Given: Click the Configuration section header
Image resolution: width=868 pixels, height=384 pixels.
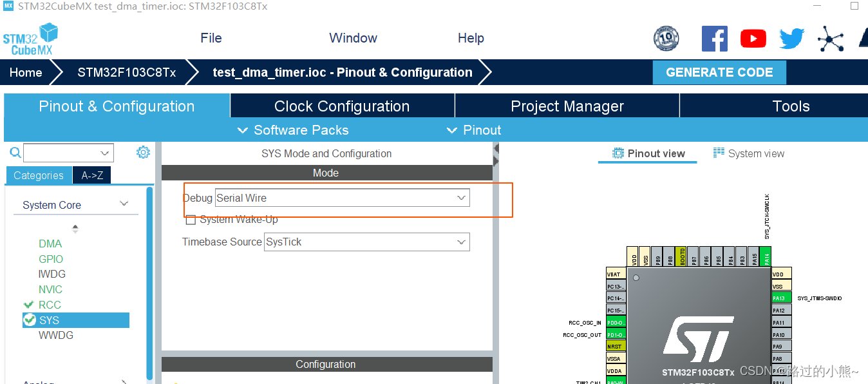Looking at the screenshot, I should coord(326,364).
